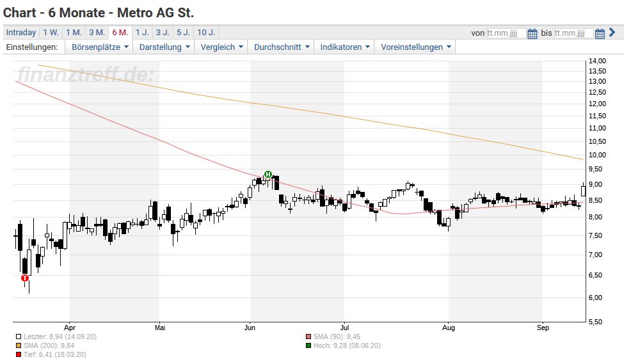
Task: Click the red T low marker
Action: tap(25, 278)
